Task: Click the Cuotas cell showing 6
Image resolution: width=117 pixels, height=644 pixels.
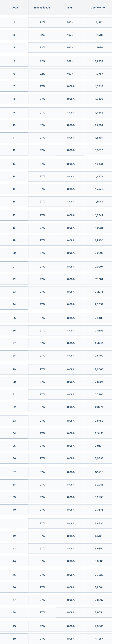Action: tap(14, 74)
